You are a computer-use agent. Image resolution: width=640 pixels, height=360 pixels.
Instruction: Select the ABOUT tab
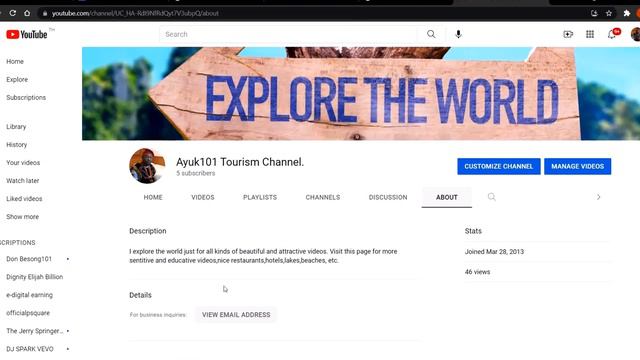tap(447, 197)
